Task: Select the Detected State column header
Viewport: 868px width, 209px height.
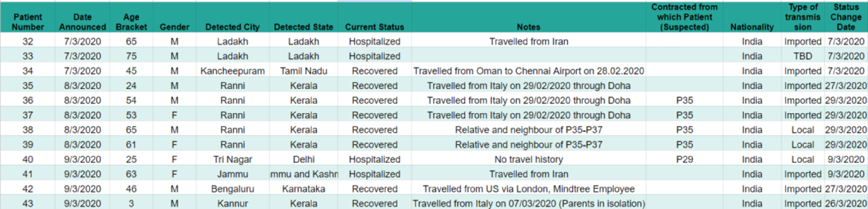Action: (304, 27)
